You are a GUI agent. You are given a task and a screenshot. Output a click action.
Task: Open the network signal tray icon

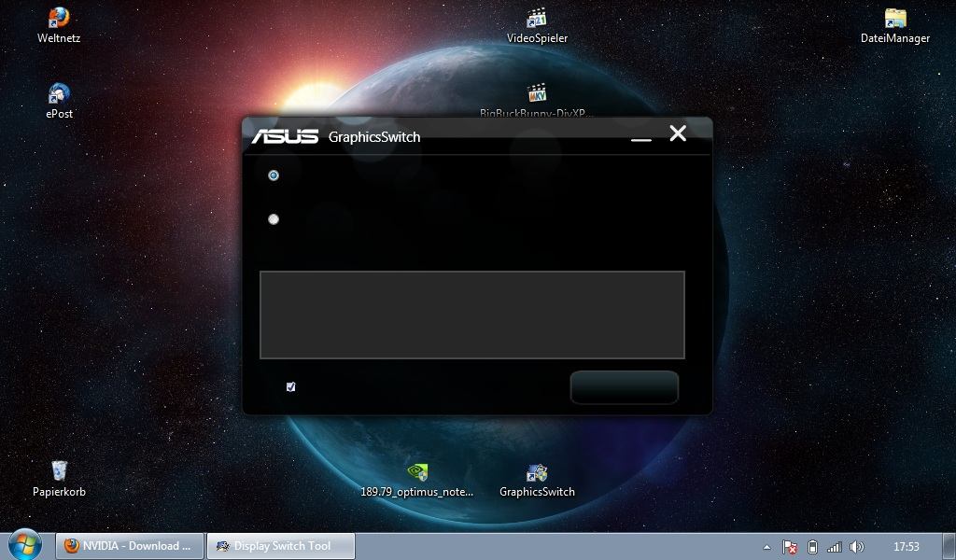834,547
